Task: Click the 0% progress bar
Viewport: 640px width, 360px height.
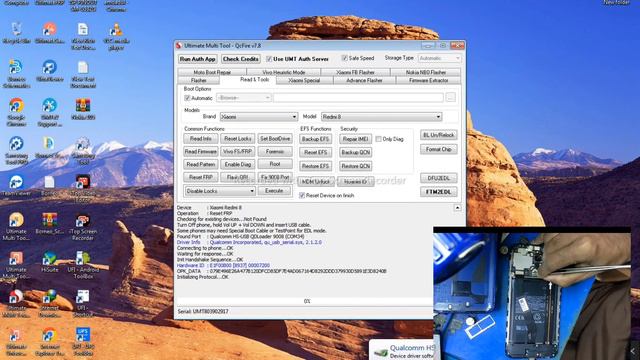Action: [x=305, y=301]
